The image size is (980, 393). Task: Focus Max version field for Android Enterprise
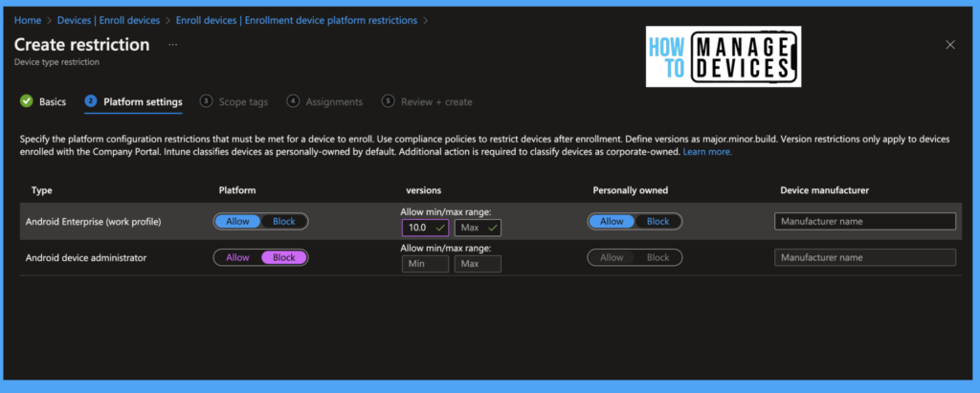478,228
